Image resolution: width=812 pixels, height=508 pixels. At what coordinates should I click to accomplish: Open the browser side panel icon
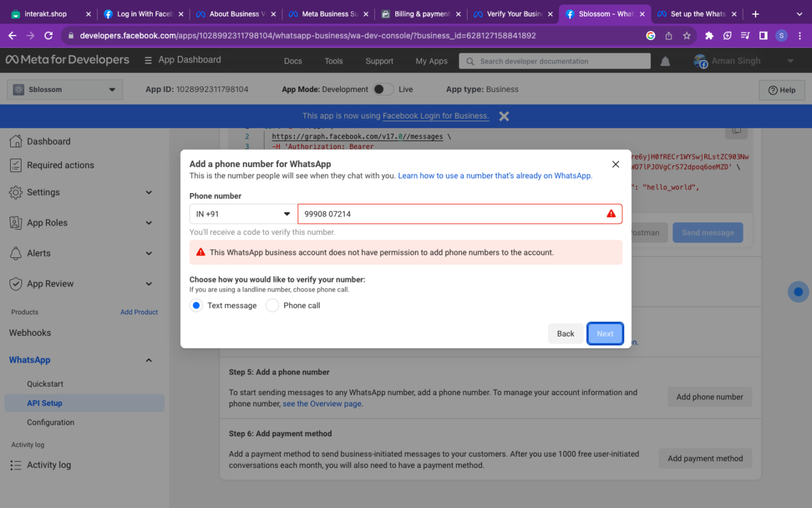click(x=763, y=36)
